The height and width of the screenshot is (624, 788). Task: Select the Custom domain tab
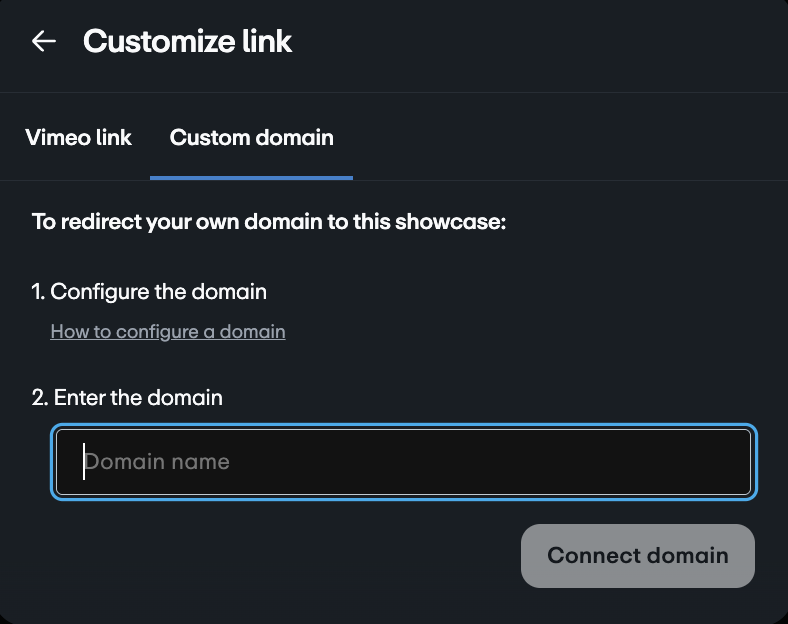click(x=251, y=138)
